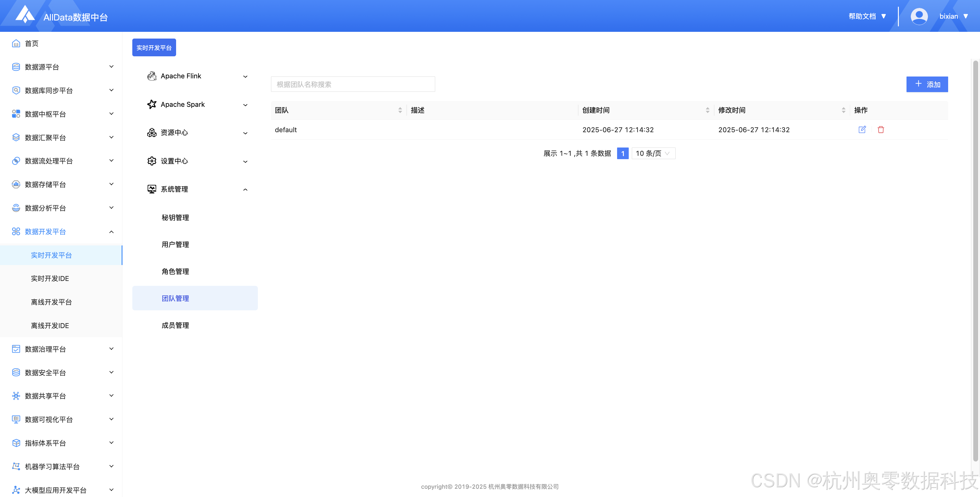980x497 pixels.
Task: Click the 首页 home icon
Action: 16,43
